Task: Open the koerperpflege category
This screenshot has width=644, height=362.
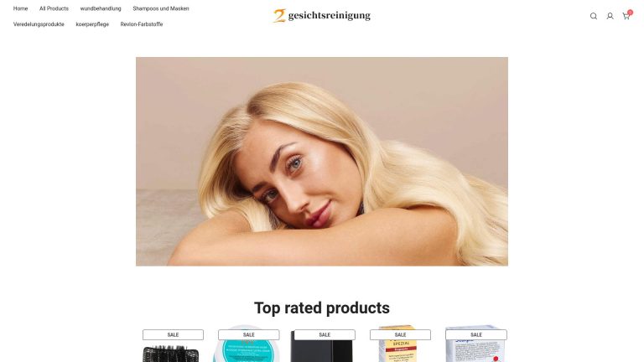Action: pos(92,24)
